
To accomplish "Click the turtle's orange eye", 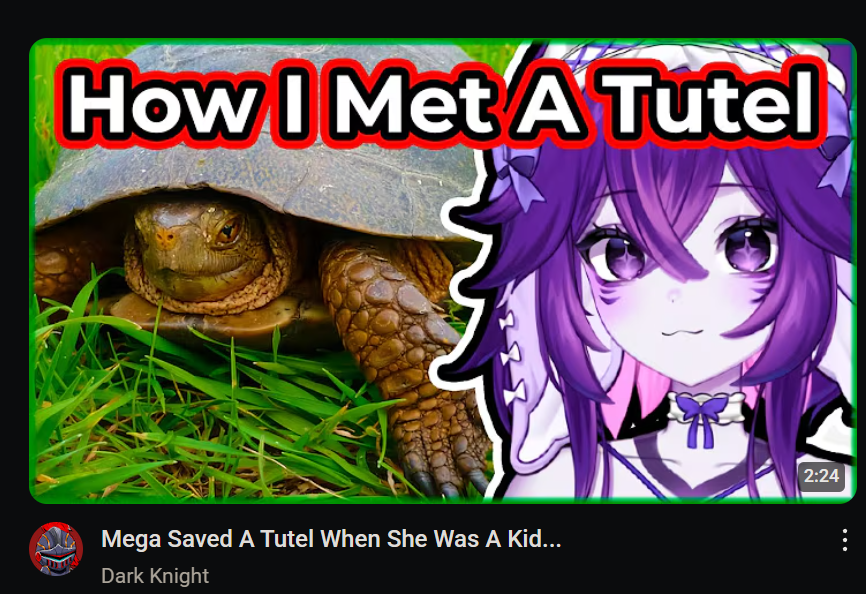I will (229, 231).
